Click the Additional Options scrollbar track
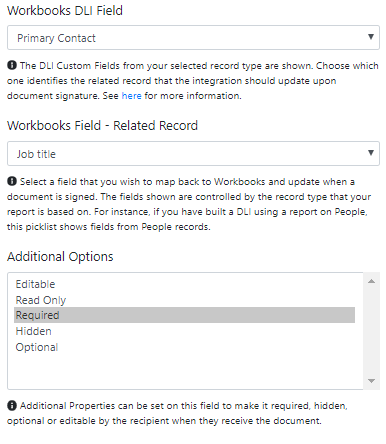 coord(372,331)
